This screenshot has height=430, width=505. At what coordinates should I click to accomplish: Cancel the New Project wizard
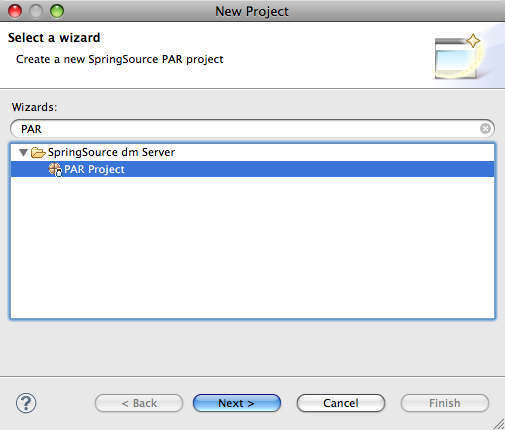[x=341, y=403]
